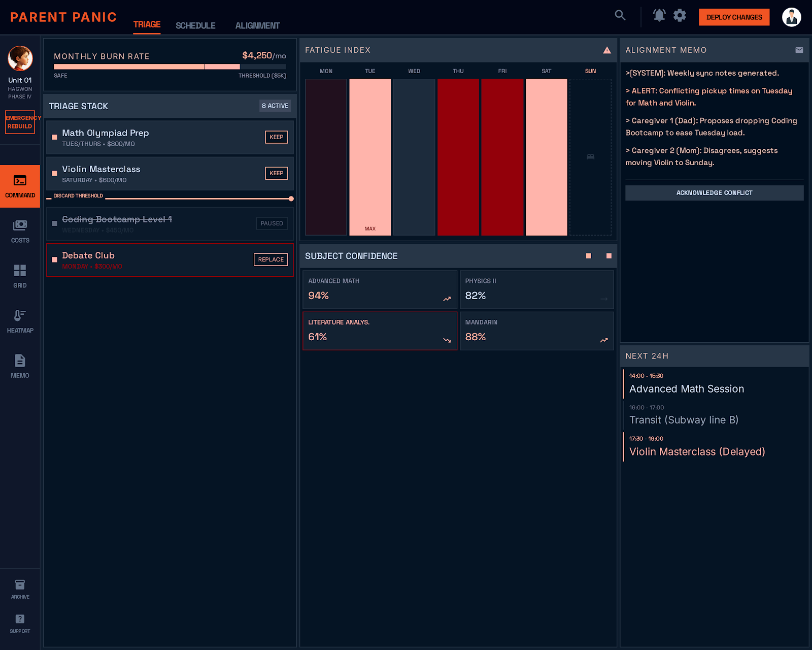
Task: Click the Fatigue Index warning triangle
Action: coord(607,50)
